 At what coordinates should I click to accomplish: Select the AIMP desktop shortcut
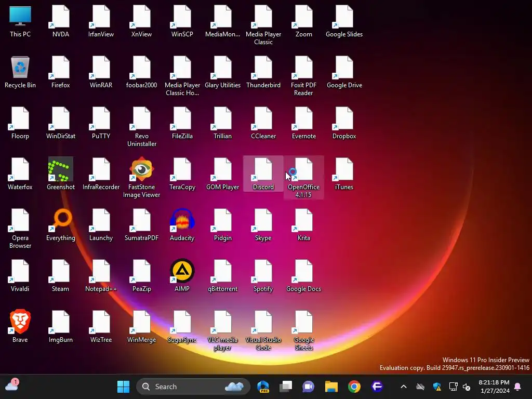pos(182,276)
